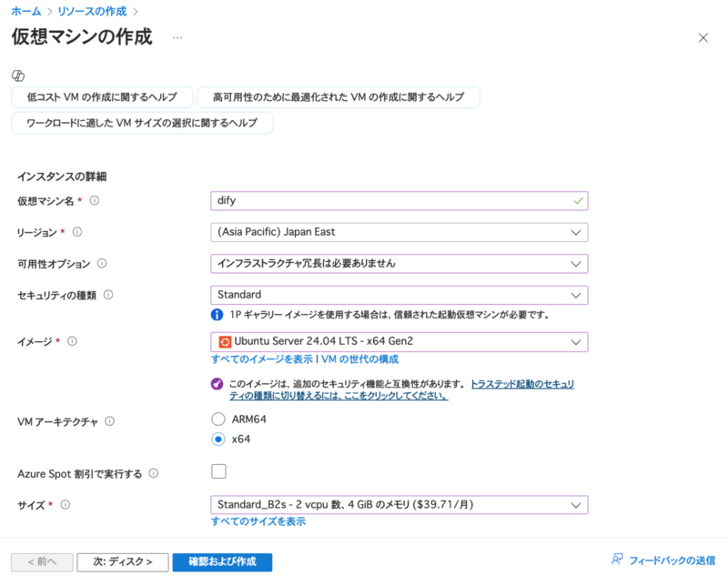728x586 pixels.
Task: Click トラステッド起動のセキュリティ switch link
Action: [401, 390]
